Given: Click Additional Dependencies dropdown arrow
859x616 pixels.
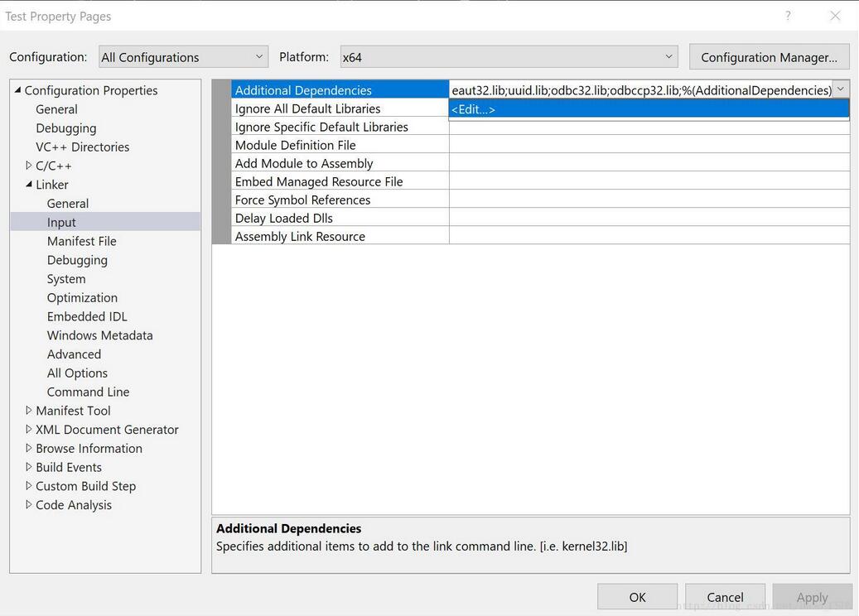Looking at the screenshot, I should 841,89.
